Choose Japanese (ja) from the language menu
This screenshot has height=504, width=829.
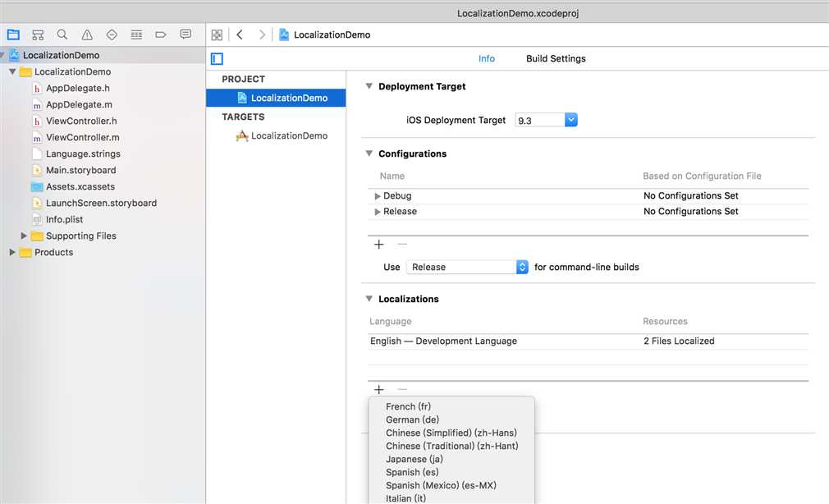pyautogui.click(x=414, y=459)
